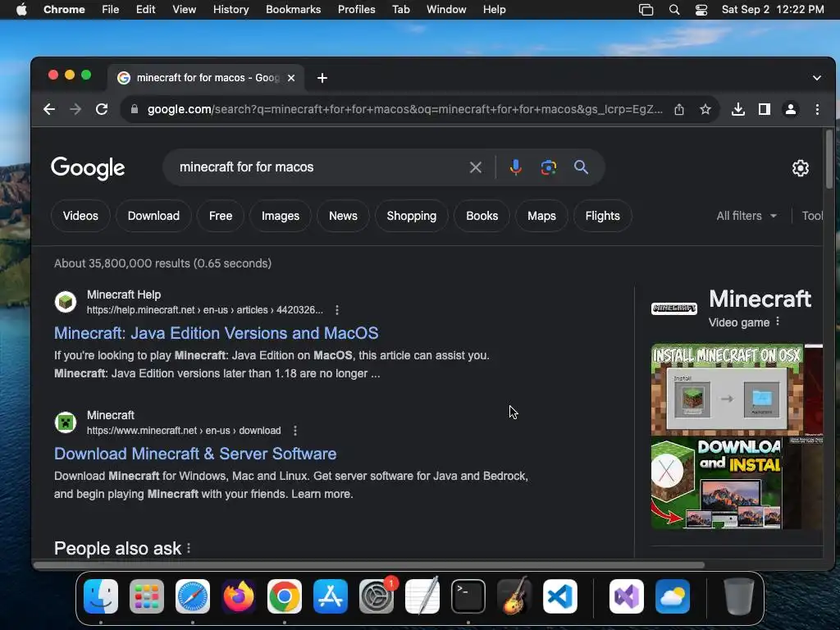Viewport: 840px width, 630px height.
Task: Open the File menu
Action: tap(111, 10)
